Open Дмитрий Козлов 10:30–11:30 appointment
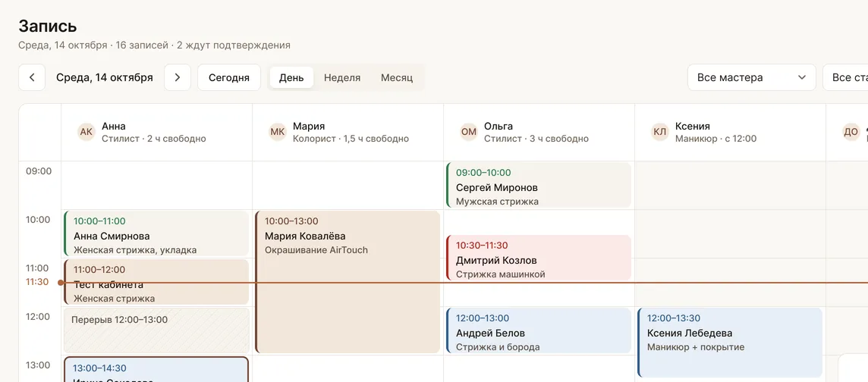Image resolution: width=868 pixels, height=382 pixels. pyautogui.click(x=539, y=258)
